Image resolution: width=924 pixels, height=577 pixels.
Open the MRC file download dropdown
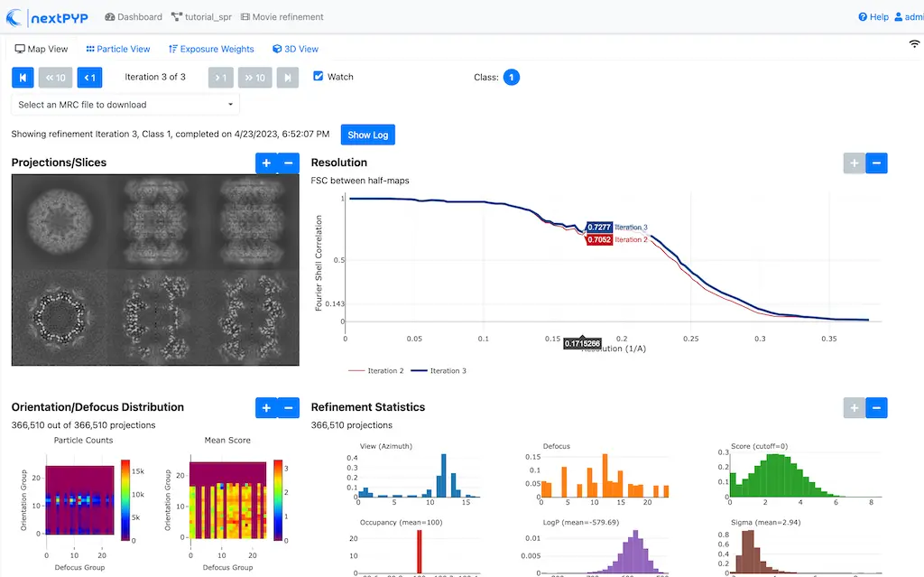click(x=125, y=105)
